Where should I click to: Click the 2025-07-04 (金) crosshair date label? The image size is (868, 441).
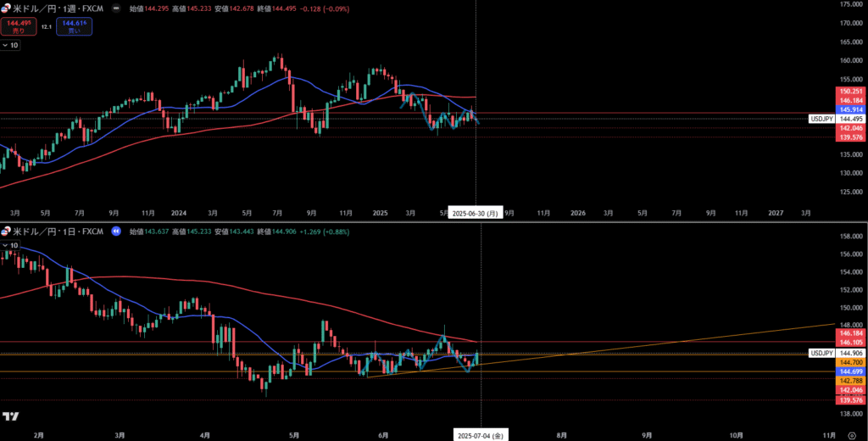pyautogui.click(x=480, y=435)
